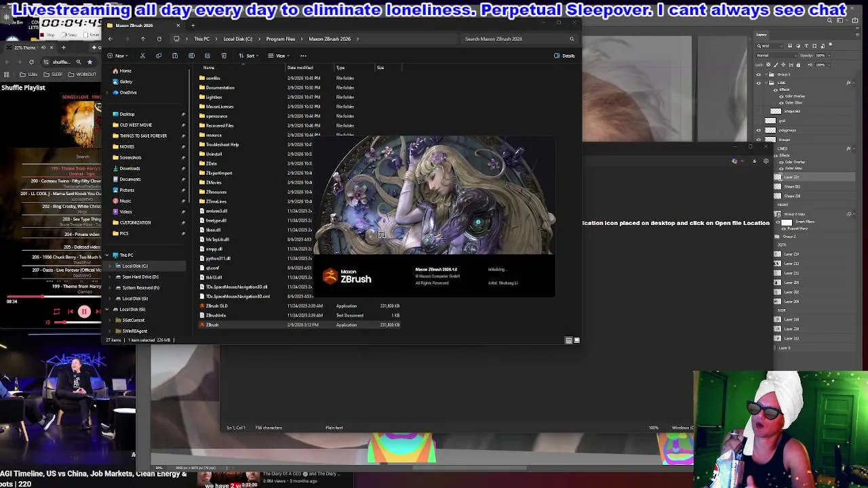Toggle visibility of Photoshop polygroups layer

click(759, 130)
